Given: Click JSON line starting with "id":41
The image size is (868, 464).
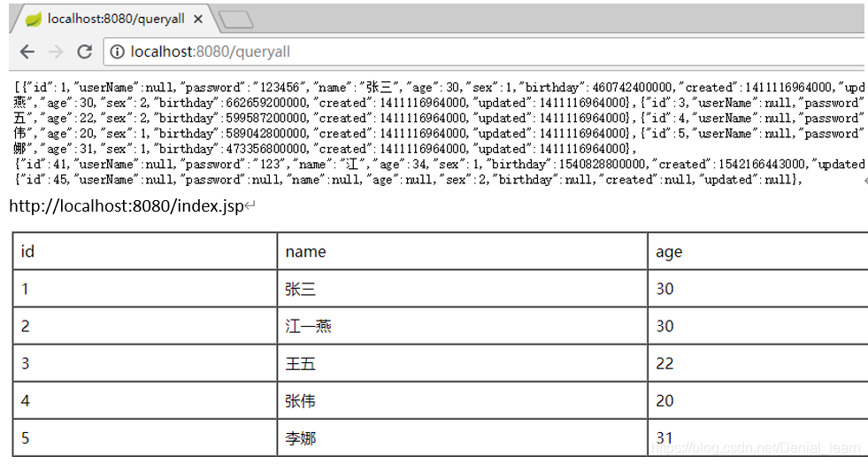Looking at the screenshot, I should pyautogui.click(x=440, y=165).
